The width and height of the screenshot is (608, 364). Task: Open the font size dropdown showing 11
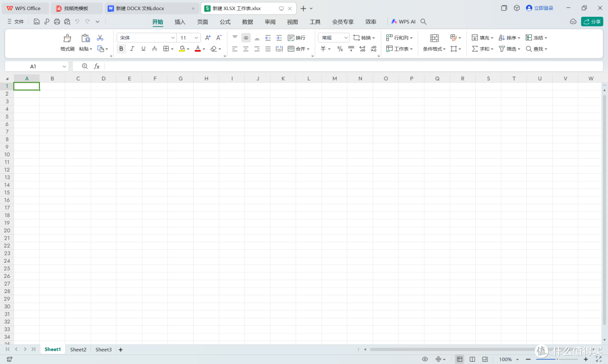[x=196, y=38]
